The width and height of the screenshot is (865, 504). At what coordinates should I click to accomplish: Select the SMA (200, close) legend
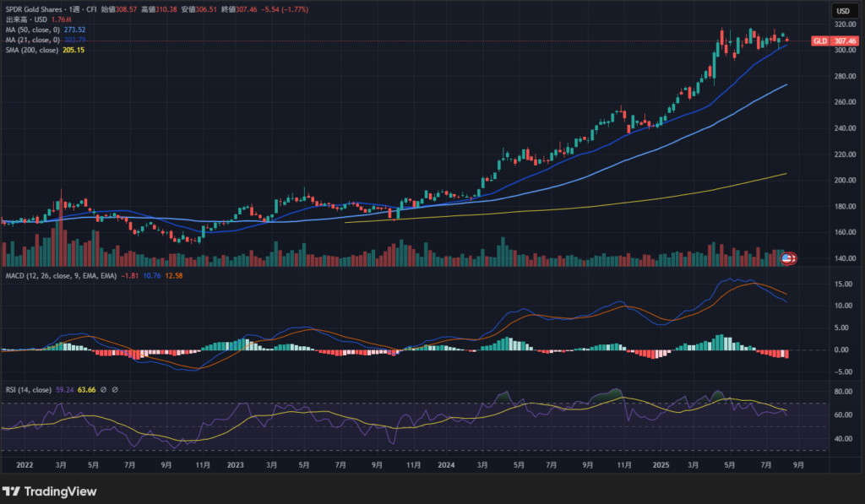(32, 50)
